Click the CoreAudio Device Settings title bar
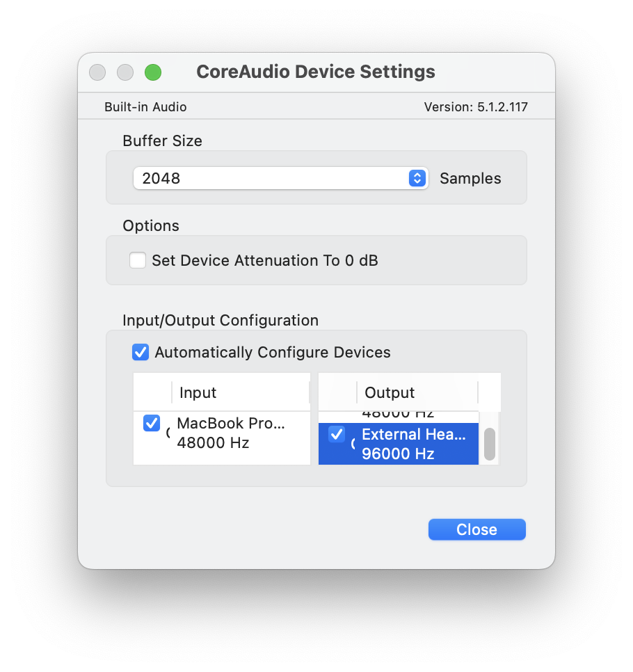The image size is (633, 672). 316,72
